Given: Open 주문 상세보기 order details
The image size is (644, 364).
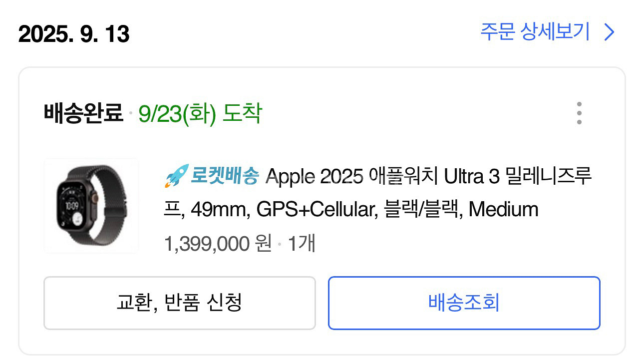Looking at the screenshot, I should (x=533, y=32).
